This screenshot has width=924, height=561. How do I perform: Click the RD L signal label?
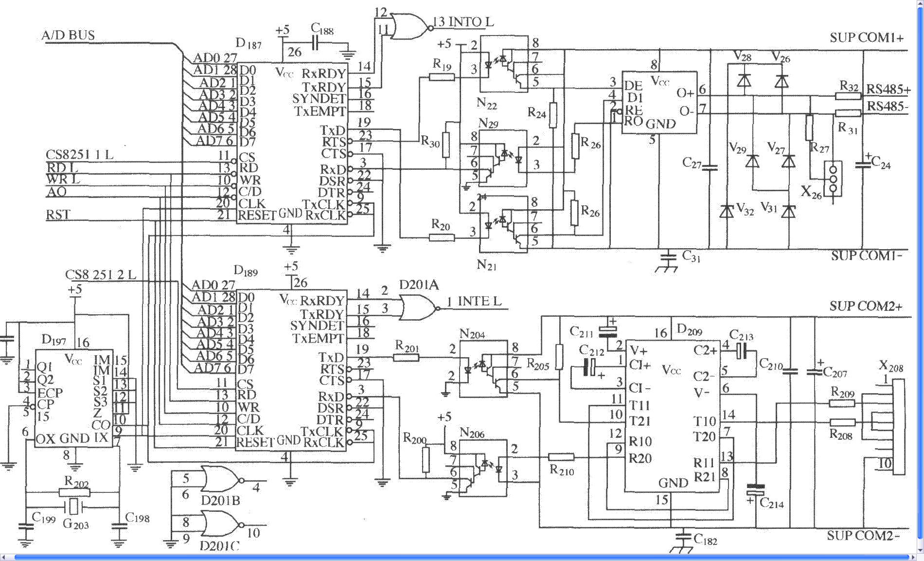pos(62,167)
